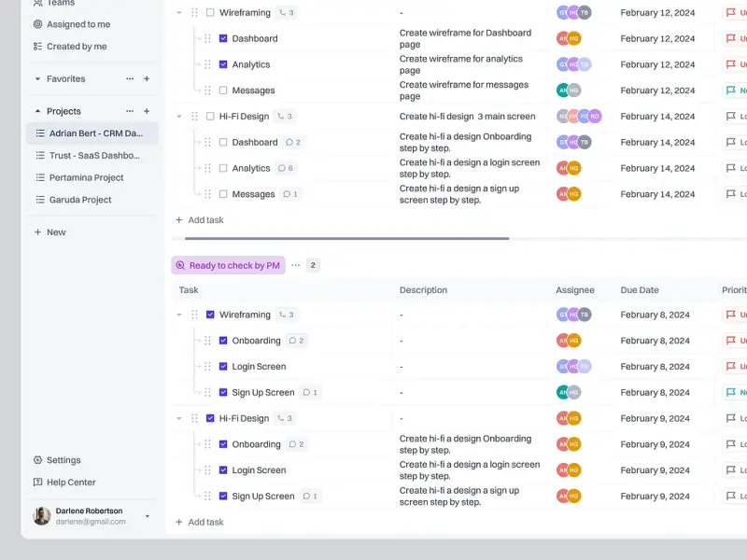
Task: Open the Favorites overflow menu
Action: [x=131, y=79]
